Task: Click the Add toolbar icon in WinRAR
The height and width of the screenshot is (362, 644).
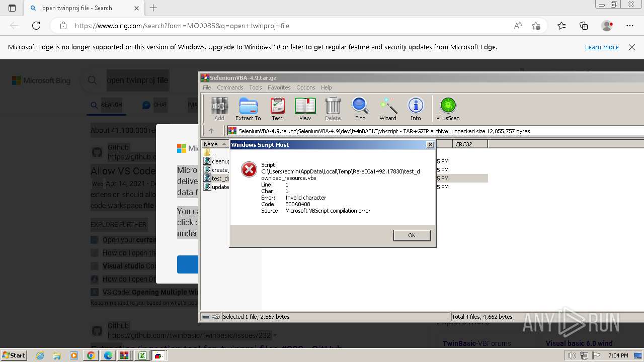Action: pos(219,109)
